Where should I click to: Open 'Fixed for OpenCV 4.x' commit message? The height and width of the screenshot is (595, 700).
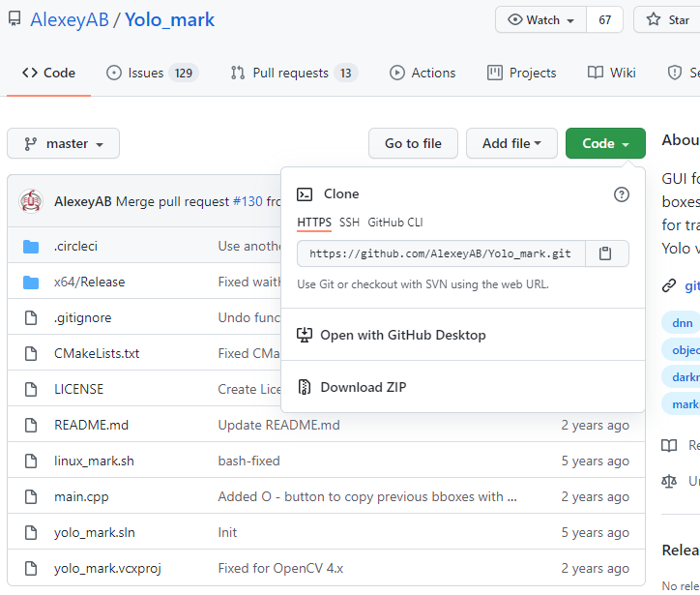tap(280, 568)
